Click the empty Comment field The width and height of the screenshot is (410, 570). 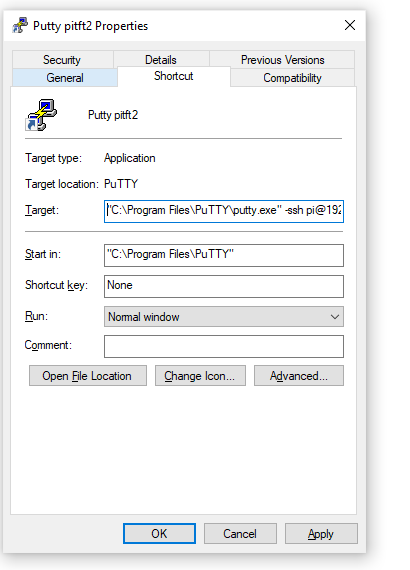tap(224, 346)
